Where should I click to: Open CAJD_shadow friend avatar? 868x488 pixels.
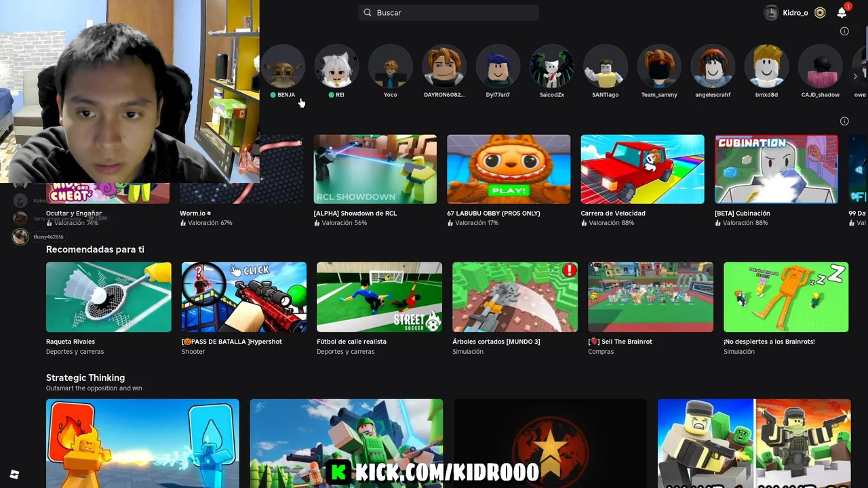(x=820, y=66)
